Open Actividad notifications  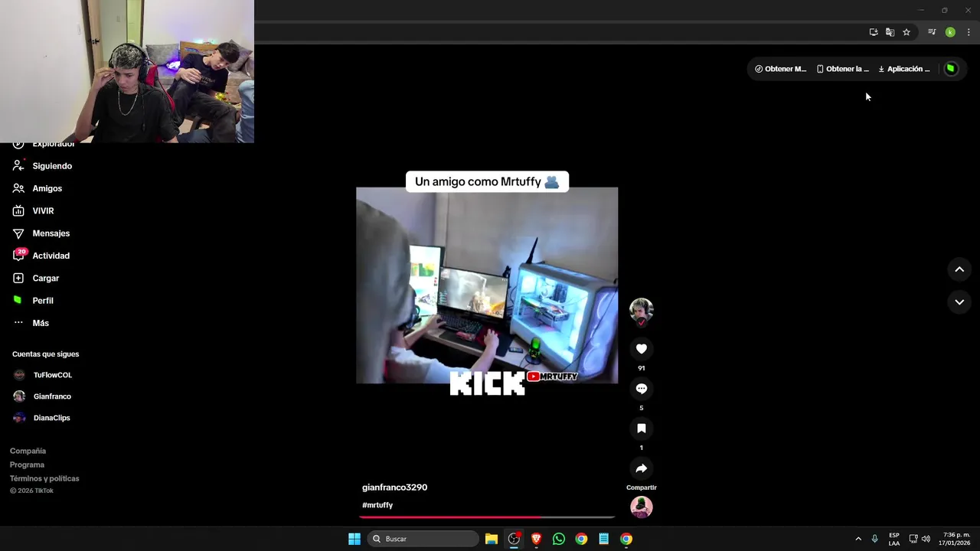pos(41,256)
